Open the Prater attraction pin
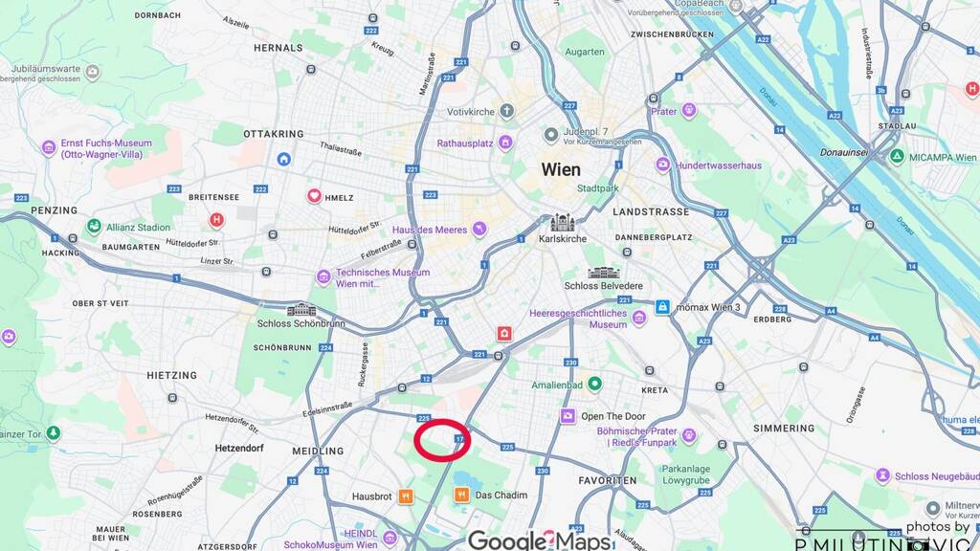The width and height of the screenshot is (980, 551). click(689, 111)
